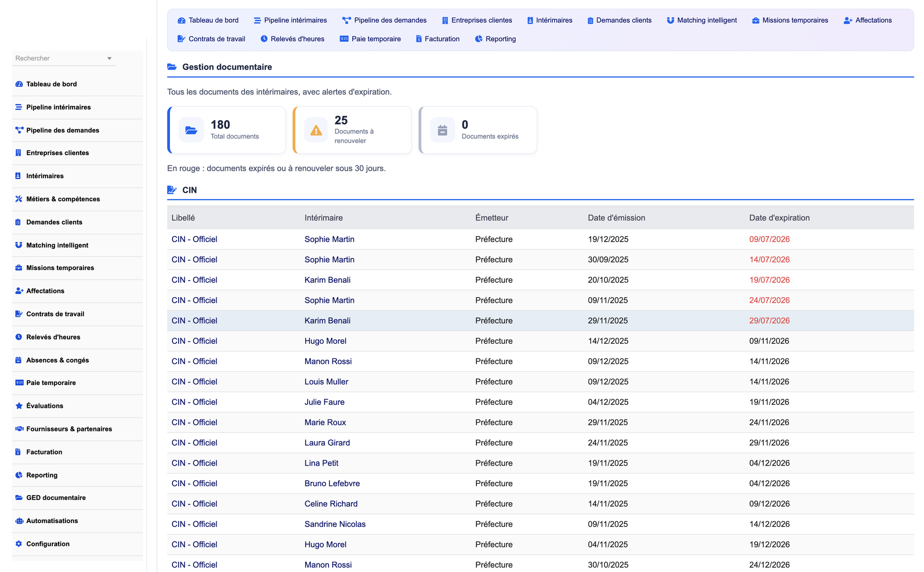The image size is (924, 572).
Task: Open Sandrine Nicolas intérimaire link
Action: [x=335, y=525]
